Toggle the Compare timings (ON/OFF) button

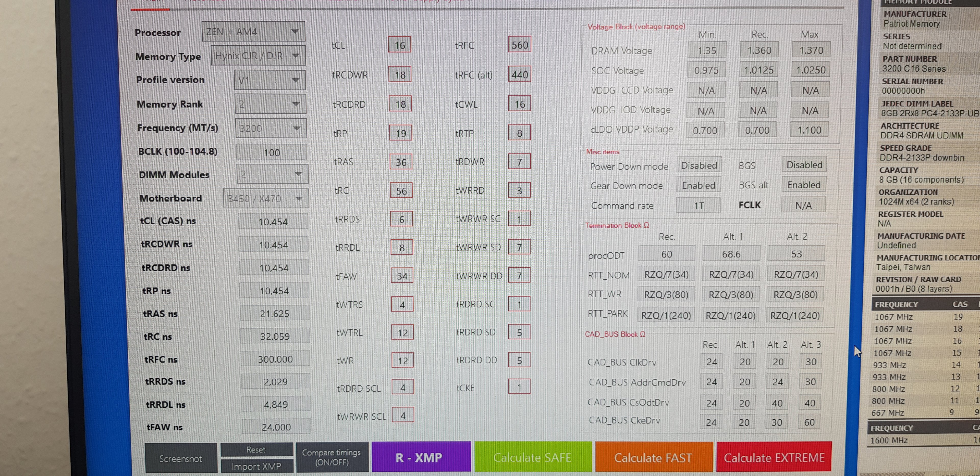pyautogui.click(x=331, y=457)
